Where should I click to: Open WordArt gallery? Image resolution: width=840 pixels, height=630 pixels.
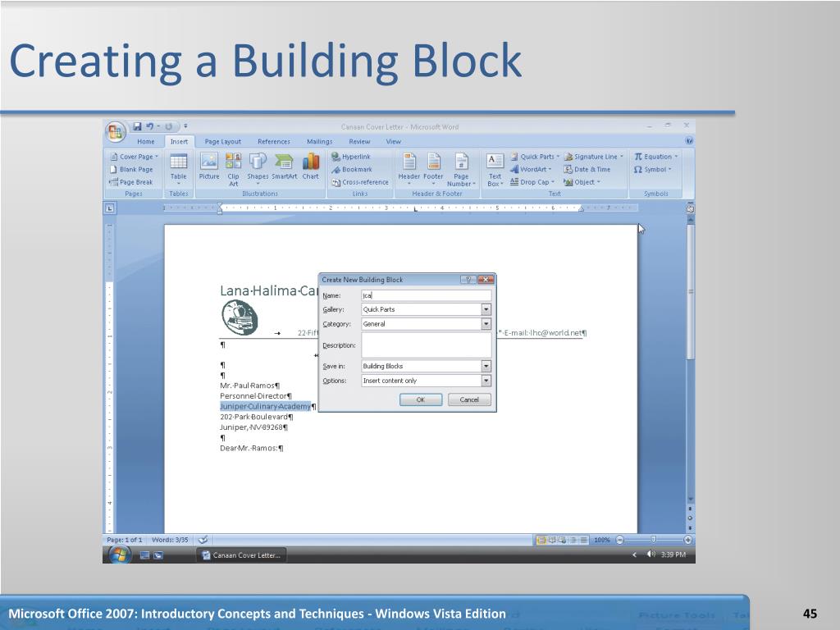[x=531, y=169]
